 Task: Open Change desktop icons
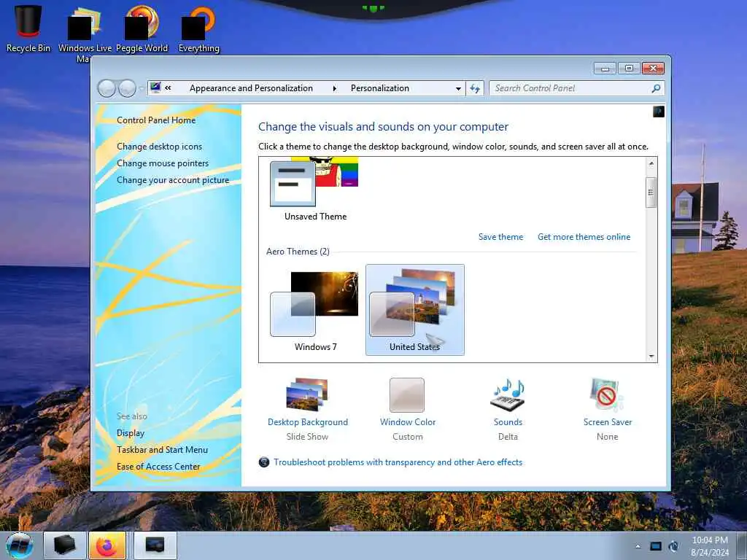click(x=159, y=146)
